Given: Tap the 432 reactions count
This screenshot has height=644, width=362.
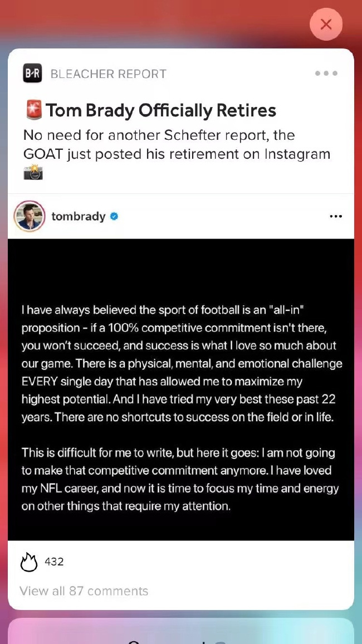Looking at the screenshot, I should click(54, 562).
